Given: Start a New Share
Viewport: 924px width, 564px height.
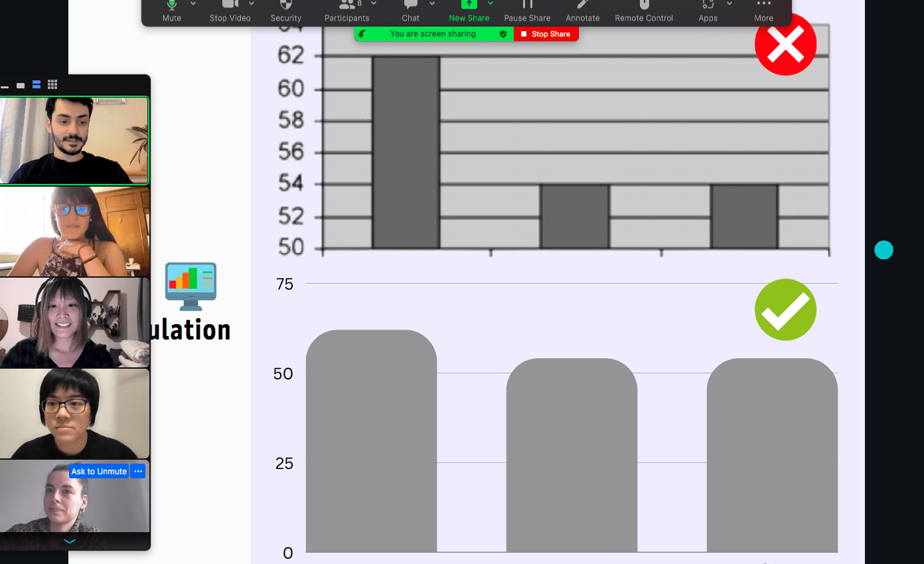Looking at the screenshot, I should pyautogui.click(x=469, y=11).
